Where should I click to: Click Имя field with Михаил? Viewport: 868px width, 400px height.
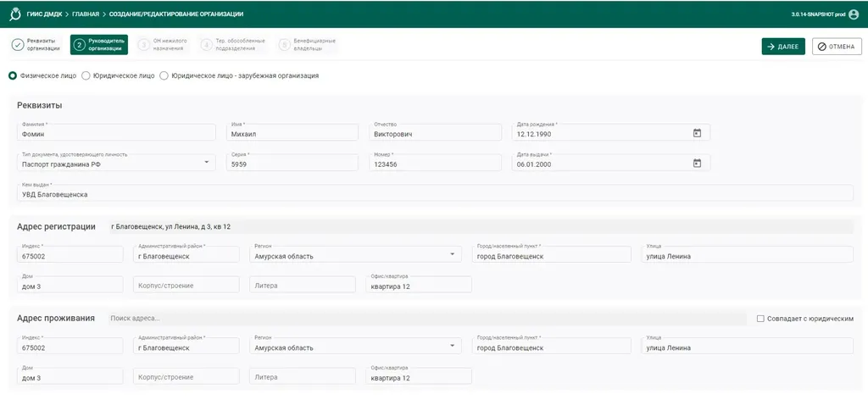(x=292, y=131)
